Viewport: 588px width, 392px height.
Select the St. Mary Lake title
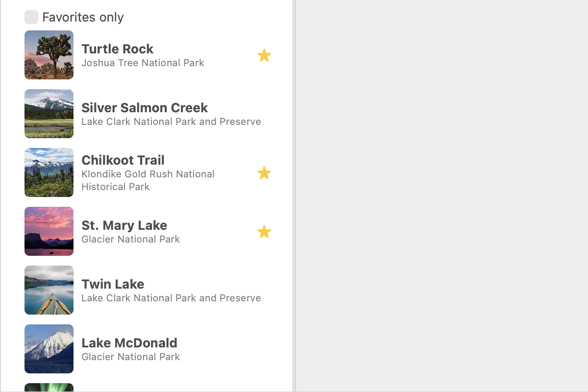[124, 225]
